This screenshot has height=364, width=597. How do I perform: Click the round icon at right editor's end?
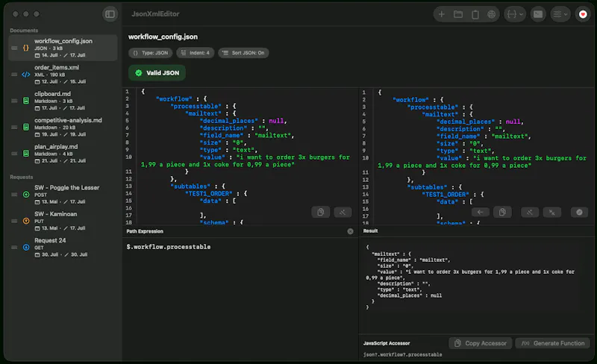click(579, 212)
